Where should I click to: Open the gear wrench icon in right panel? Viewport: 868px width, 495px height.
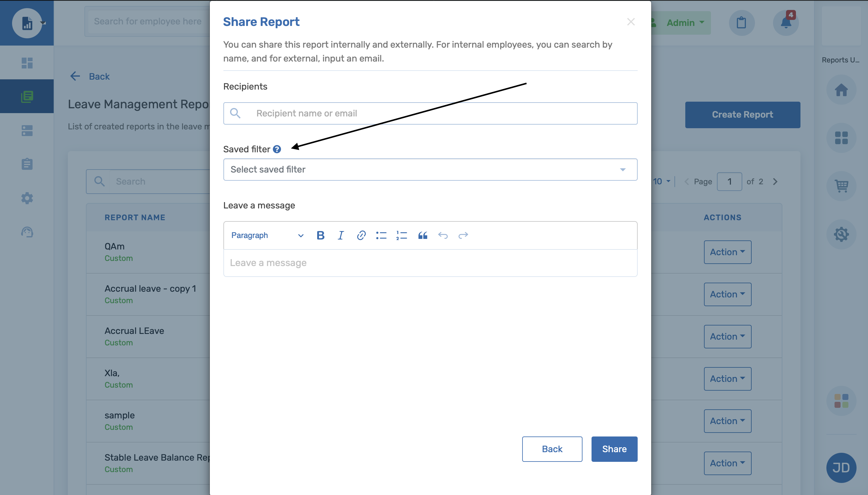841,234
